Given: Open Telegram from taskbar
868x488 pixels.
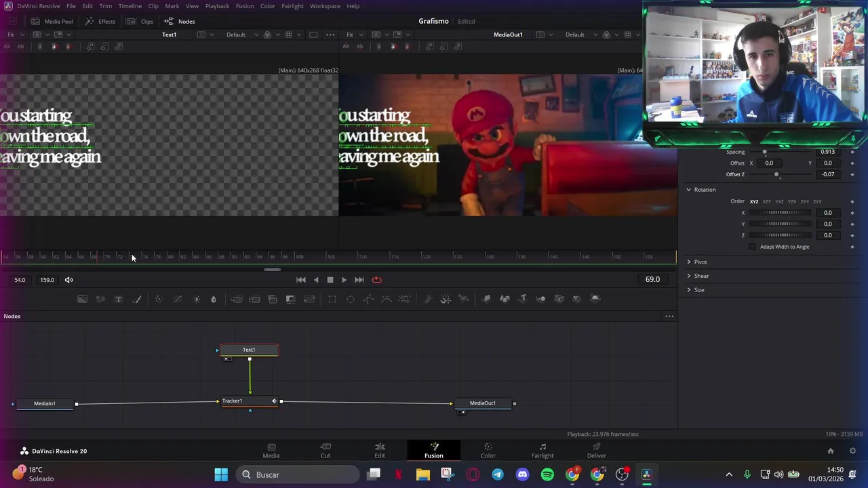Looking at the screenshot, I should coord(498,474).
